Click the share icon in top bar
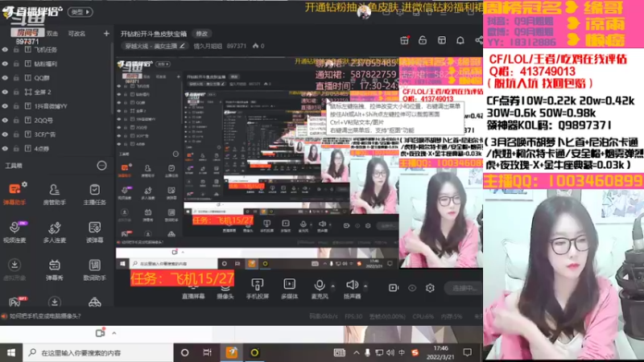644x362 pixels. pos(479,40)
